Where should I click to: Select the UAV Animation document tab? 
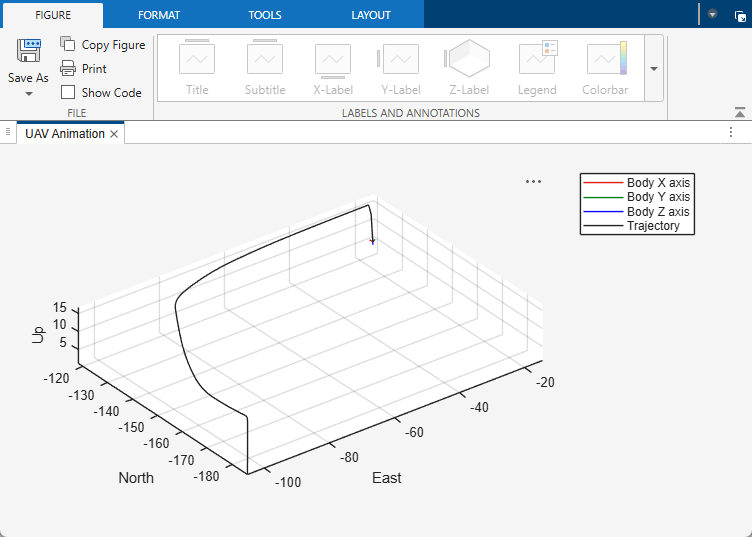65,133
